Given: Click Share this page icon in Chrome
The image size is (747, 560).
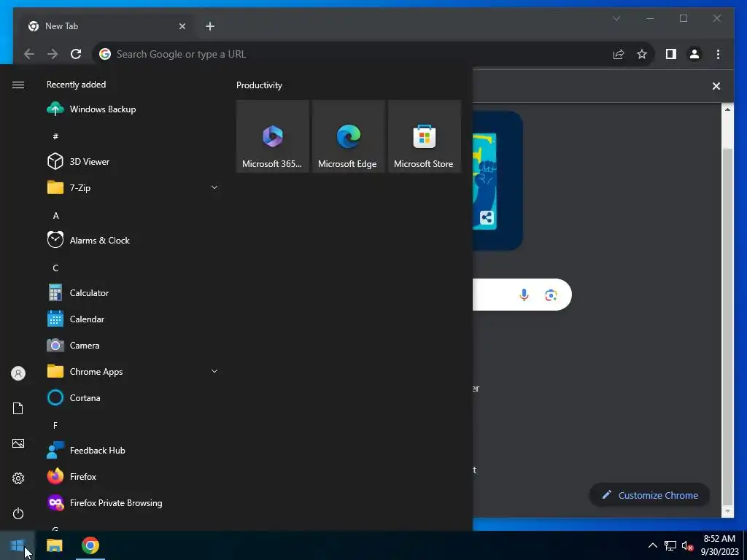Looking at the screenshot, I should point(619,54).
